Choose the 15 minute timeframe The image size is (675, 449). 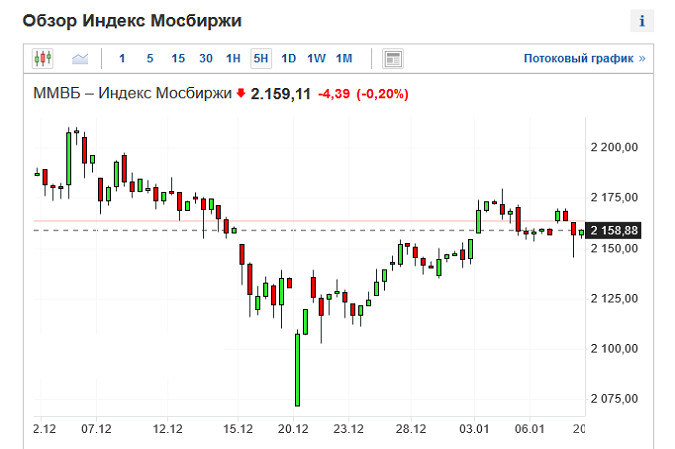click(178, 58)
